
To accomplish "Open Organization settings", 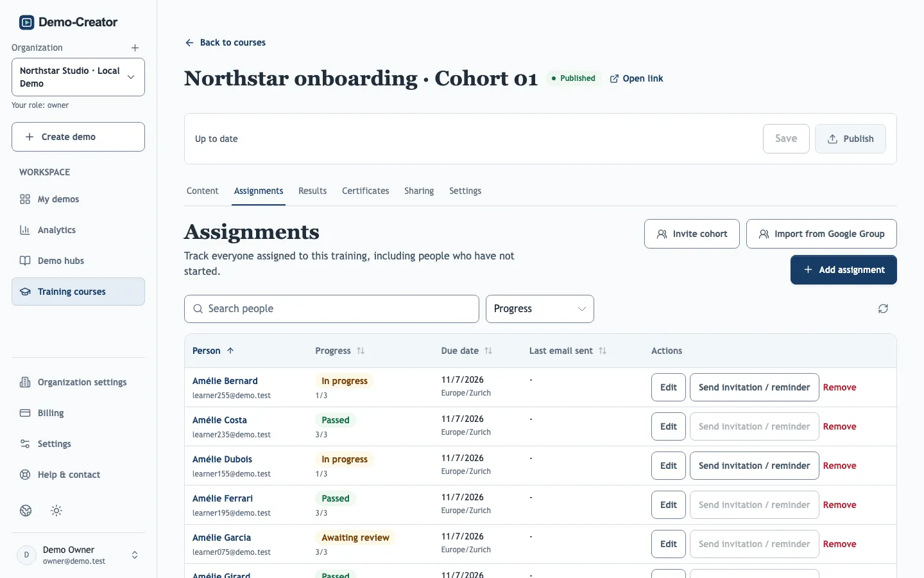I will click(78, 382).
